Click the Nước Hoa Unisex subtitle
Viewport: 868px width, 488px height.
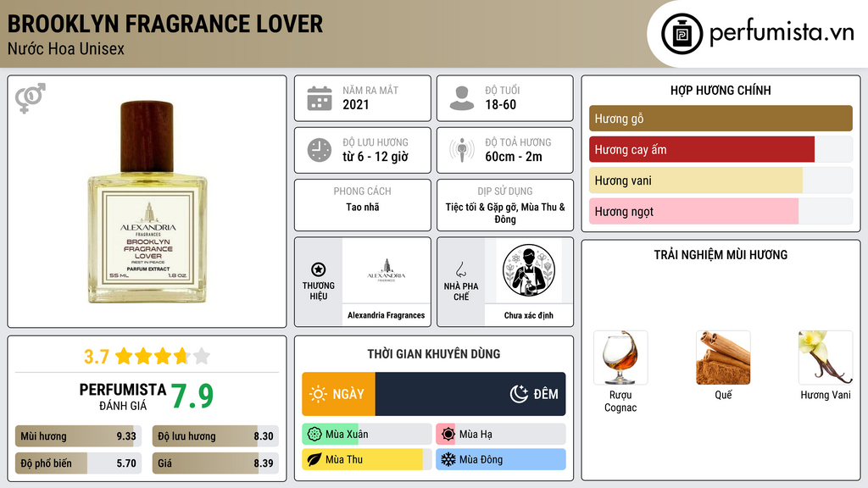coord(66,48)
